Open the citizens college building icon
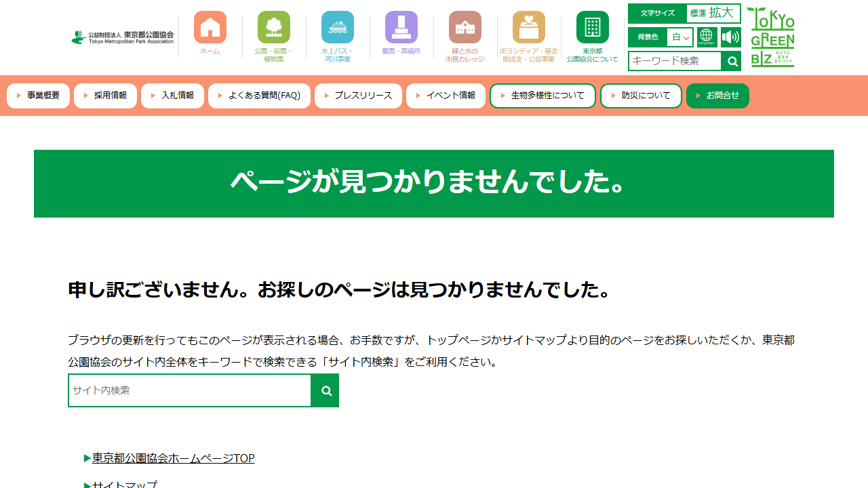 pyautogui.click(x=465, y=27)
